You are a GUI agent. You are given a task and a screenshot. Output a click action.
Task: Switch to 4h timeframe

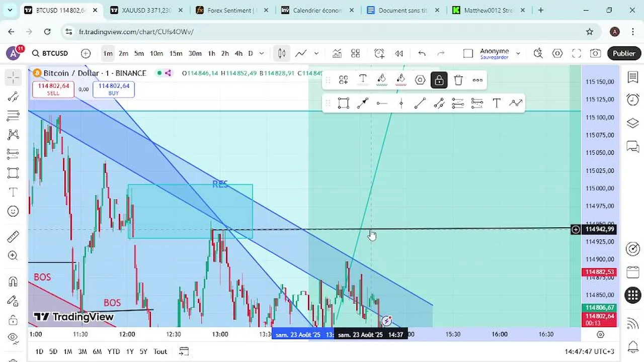click(x=238, y=53)
